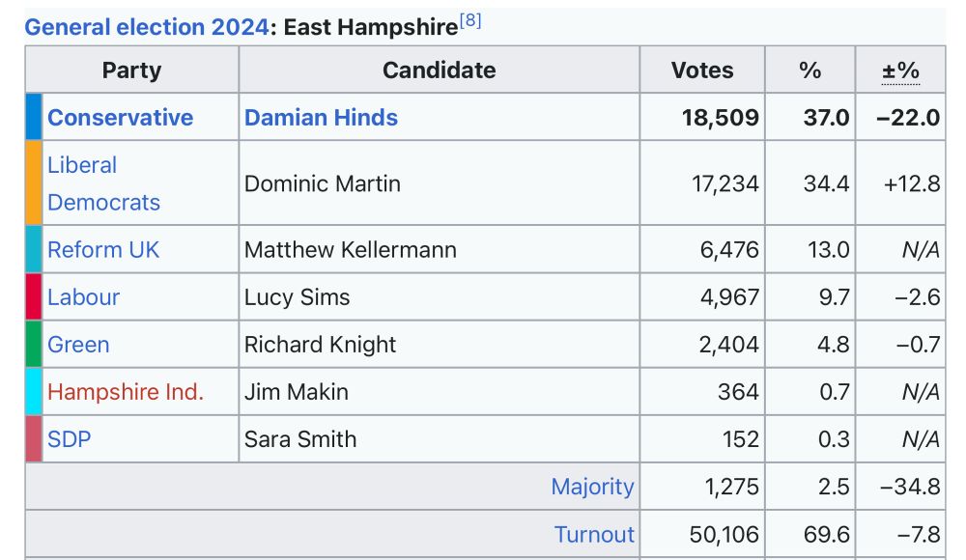Click the Votes column header

[x=702, y=70]
